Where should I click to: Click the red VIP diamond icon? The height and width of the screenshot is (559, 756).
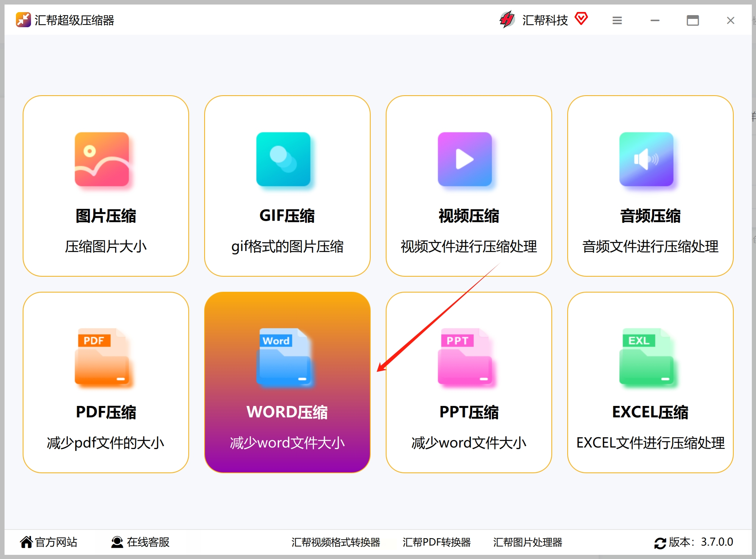pyautogui.click(x=581, y=19)
